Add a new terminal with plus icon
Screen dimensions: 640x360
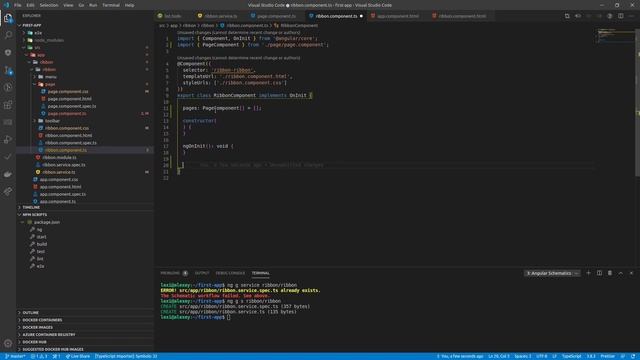coord(589,273)
